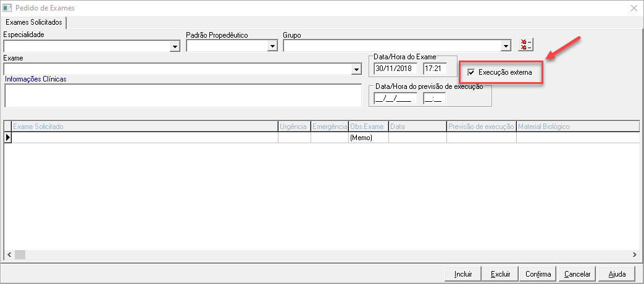The width and height of the screenshot is (644, 284).
Task: Click the Confirma button
Action: (x=538, y=274)
